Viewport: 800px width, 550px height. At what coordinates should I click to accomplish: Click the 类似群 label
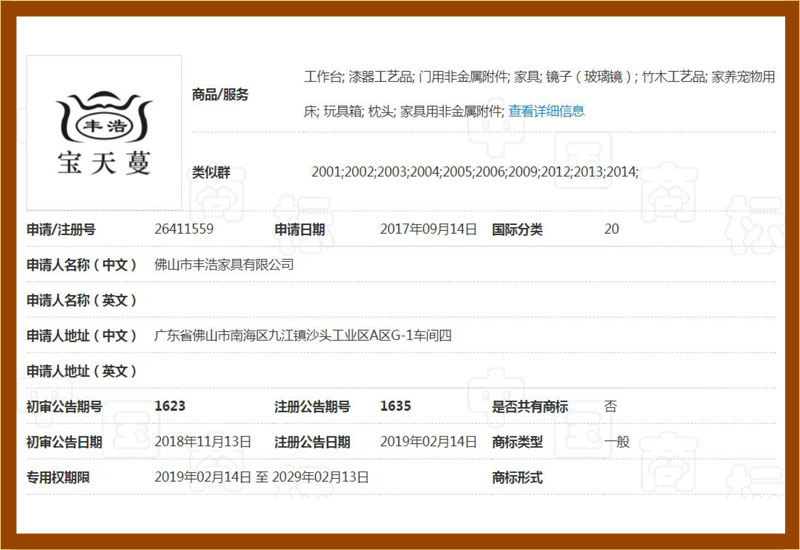(211, 172)
